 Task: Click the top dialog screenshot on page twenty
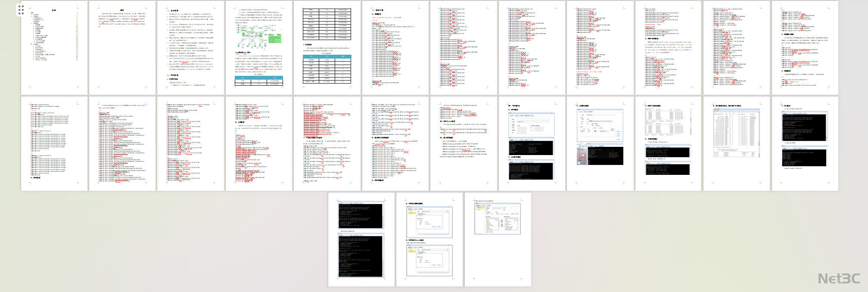pyautogui.click(x=531, y=126)
